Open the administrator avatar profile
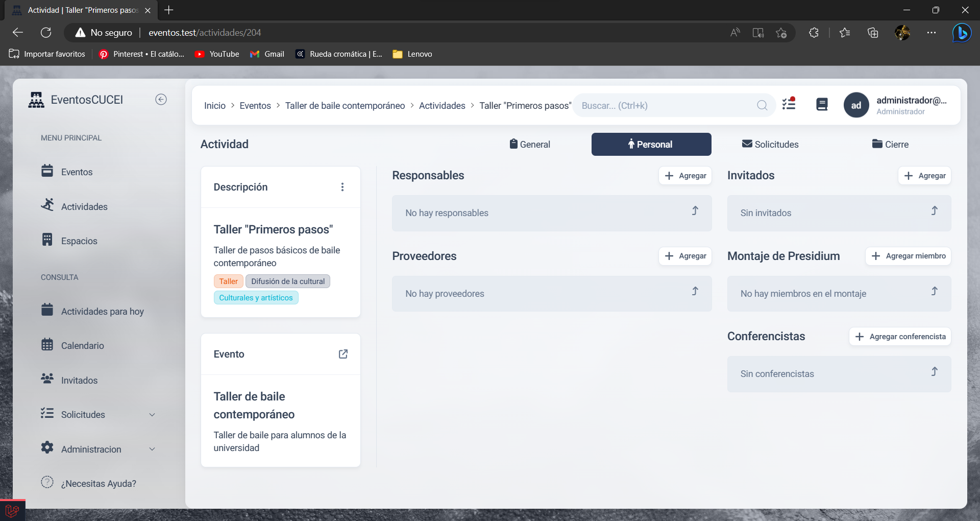980x521 pixels. (856, 105)
